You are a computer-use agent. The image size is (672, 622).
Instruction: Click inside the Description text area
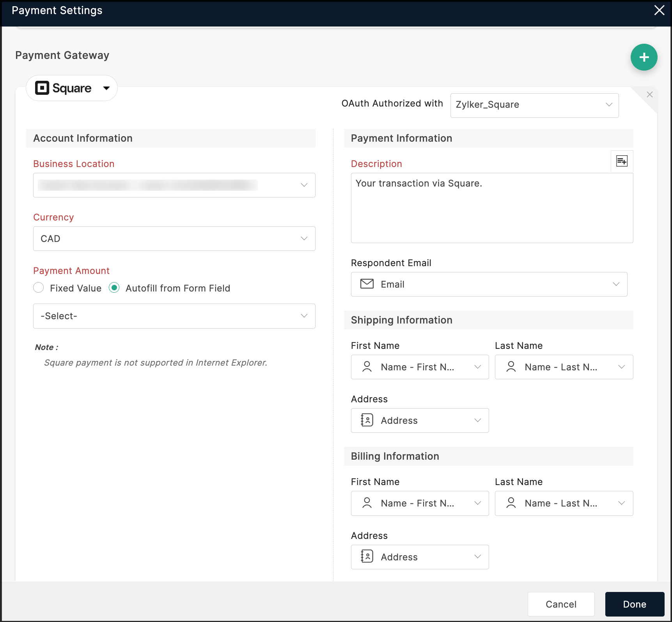491,211
